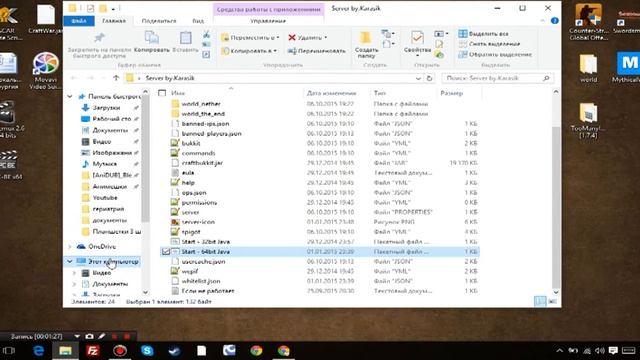The height and width of the screenshot is (360, 640).
Task: Click the help question mark icon
Action: point(554,21)
